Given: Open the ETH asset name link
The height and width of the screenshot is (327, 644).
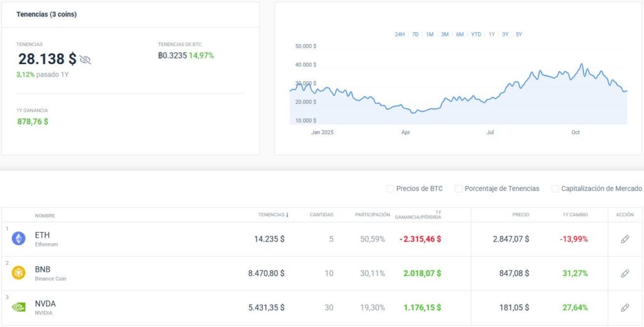Looking at the screenshot, I should click(x=42, y=235).
